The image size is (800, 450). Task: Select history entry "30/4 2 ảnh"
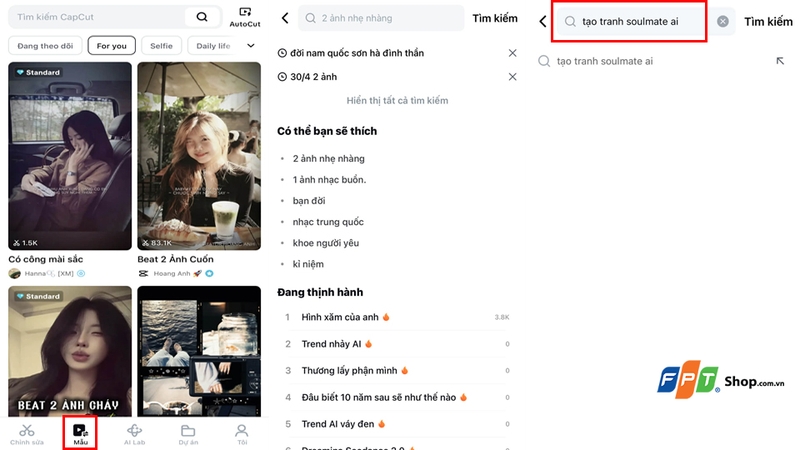314,77
